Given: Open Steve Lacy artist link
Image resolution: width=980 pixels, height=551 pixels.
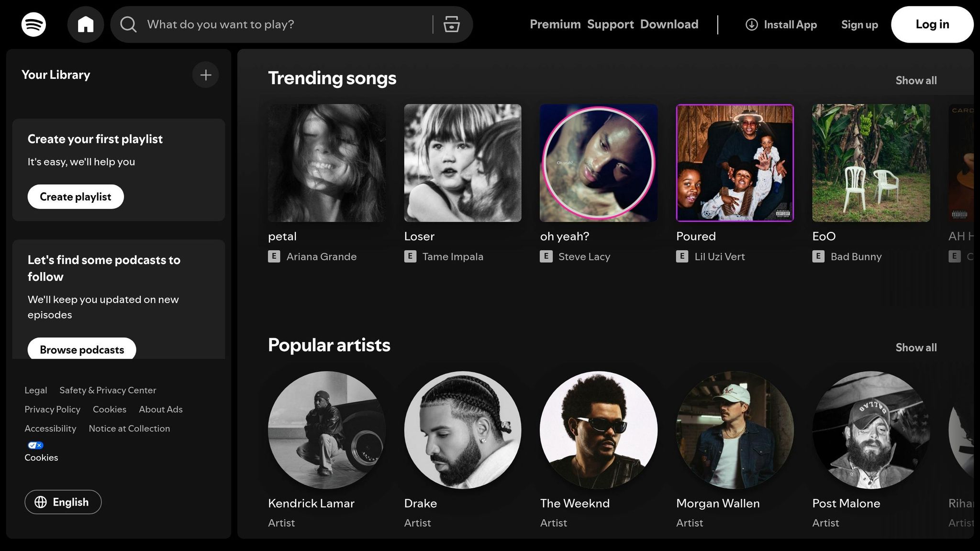Looking at the screenshot, I should [x=584, y=256].
